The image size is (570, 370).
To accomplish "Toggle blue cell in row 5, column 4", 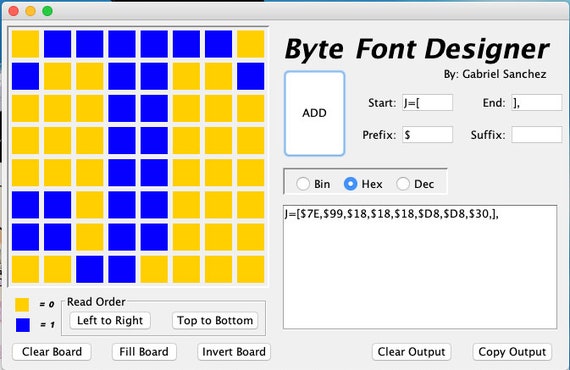I will click(x=122, y=173).
